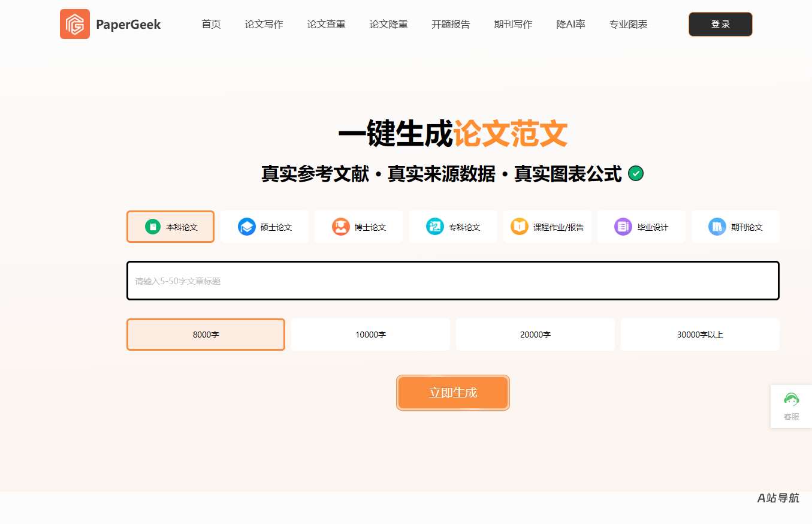Click the 一键生成论文范文 heading
The image size is (812, 524).
click(453, 133)
